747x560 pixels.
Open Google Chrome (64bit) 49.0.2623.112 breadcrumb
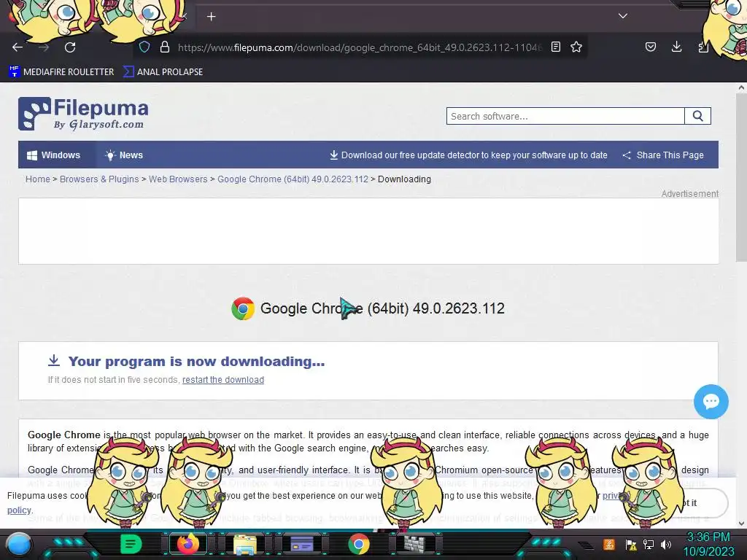tap(293, 179)
